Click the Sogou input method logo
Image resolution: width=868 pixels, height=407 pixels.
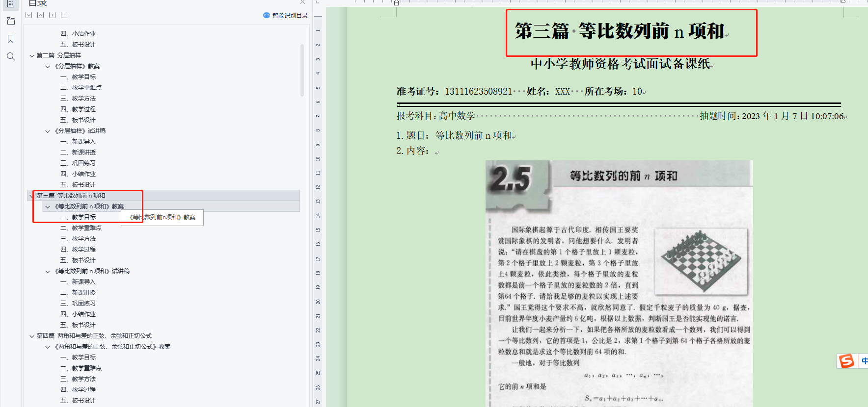pyautogui.click(x=846, y=361)
